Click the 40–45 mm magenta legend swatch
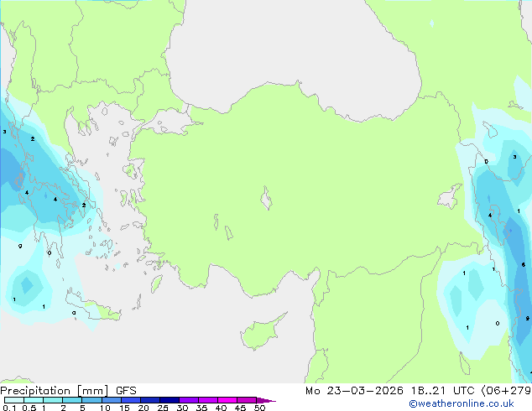Screen dimensions: 532x411 (227, 400)
